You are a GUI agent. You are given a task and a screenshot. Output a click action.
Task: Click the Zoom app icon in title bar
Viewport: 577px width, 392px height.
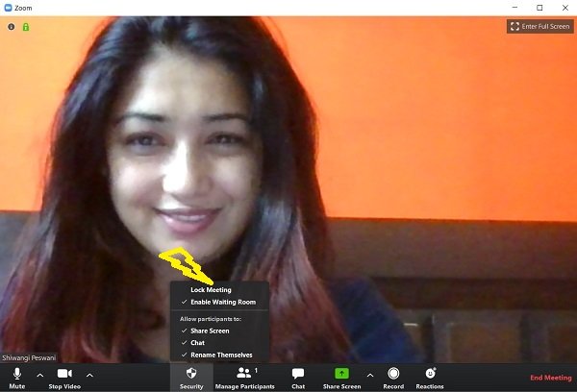pyautogui.click(x=8, y=8)
